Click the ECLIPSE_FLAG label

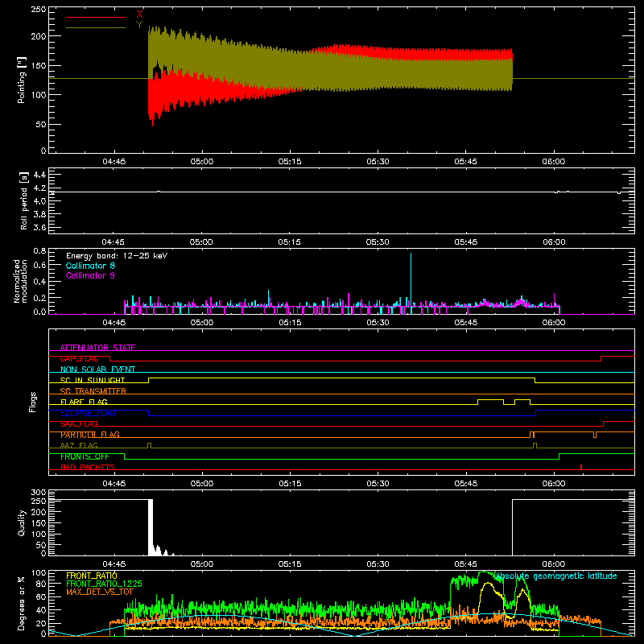click(88, 413)
